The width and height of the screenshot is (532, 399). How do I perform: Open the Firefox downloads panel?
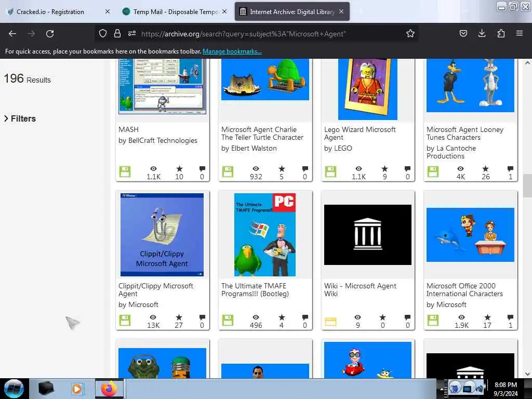[x=482, y=34]
